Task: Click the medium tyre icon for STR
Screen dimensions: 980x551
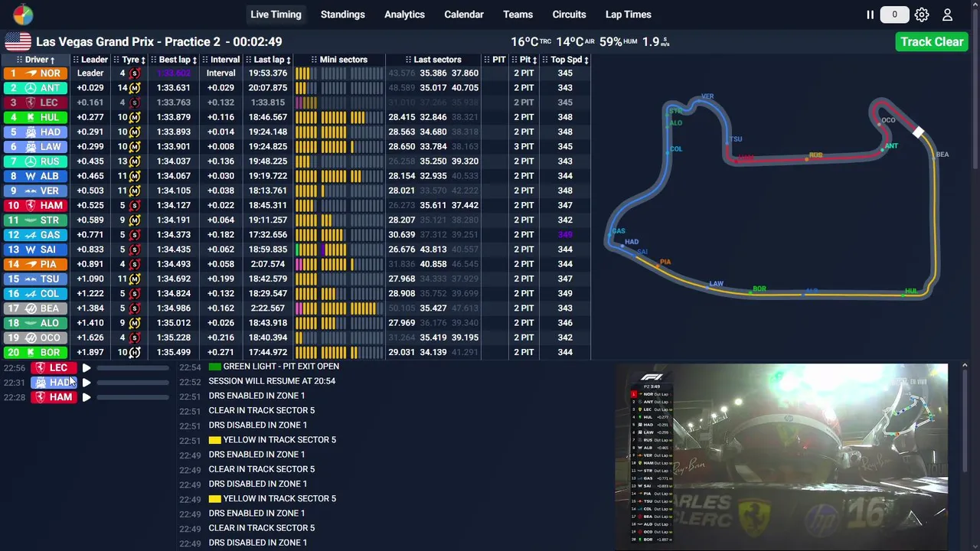Action: click(x=134, y=220)
